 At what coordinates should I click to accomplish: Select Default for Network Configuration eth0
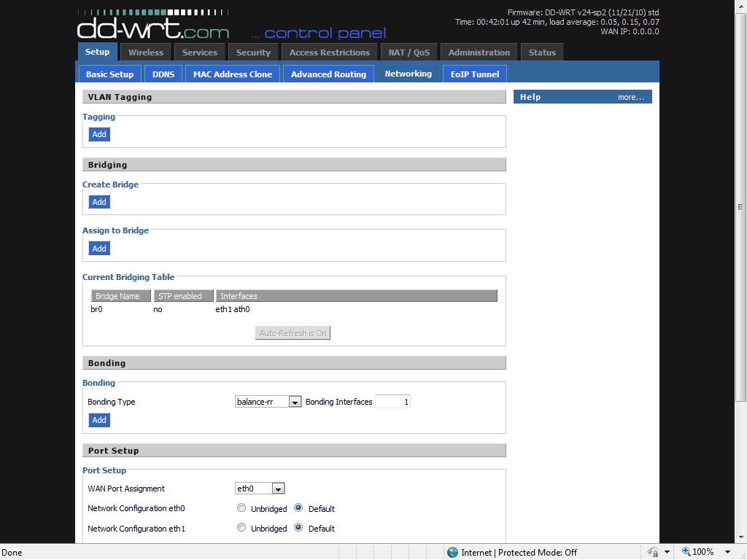pos(298,508)
